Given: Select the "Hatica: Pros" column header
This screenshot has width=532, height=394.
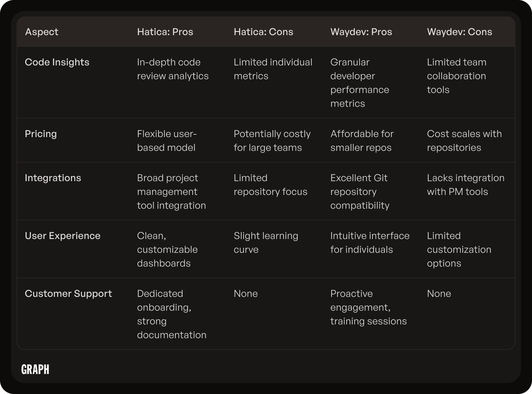Looking at the screenshot, I should [165, 32].
